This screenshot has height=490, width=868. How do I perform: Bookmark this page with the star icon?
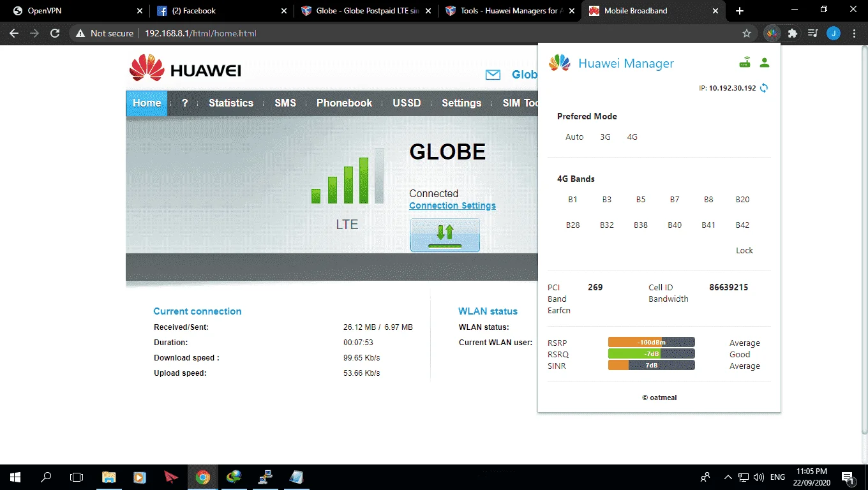click(747, 33)
